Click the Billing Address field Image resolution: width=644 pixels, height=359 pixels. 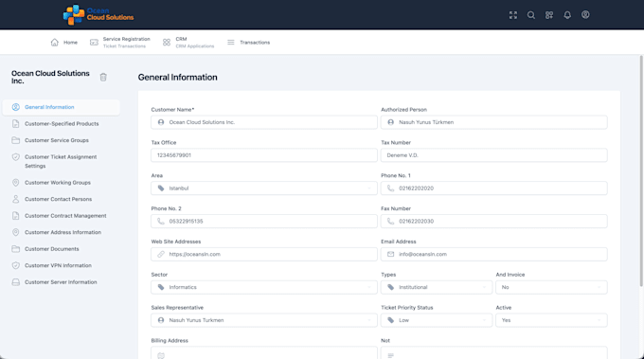(x=264, y=352)
